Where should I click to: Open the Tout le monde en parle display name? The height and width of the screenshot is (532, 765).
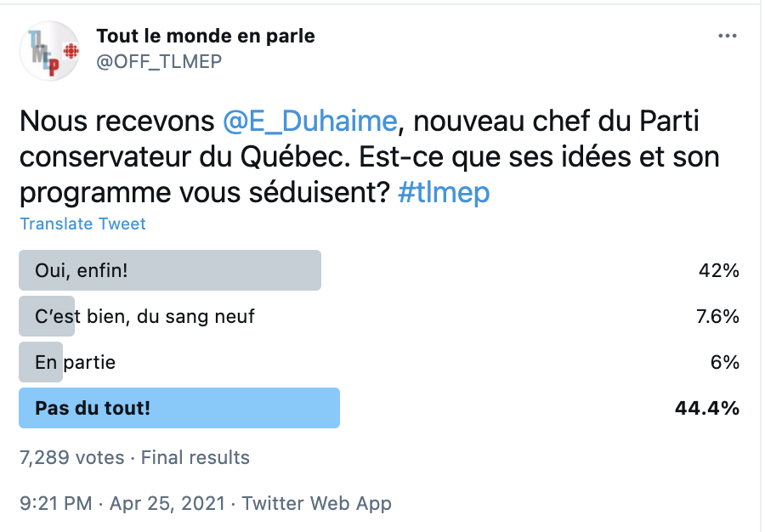click(206, 36)
